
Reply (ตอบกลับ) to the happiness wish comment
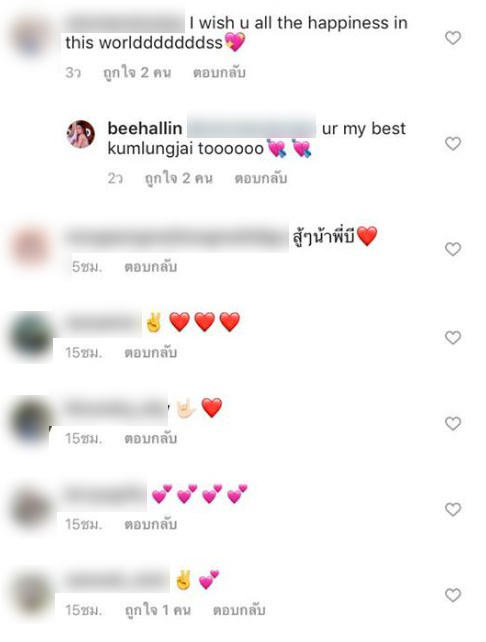coord(219,73)
